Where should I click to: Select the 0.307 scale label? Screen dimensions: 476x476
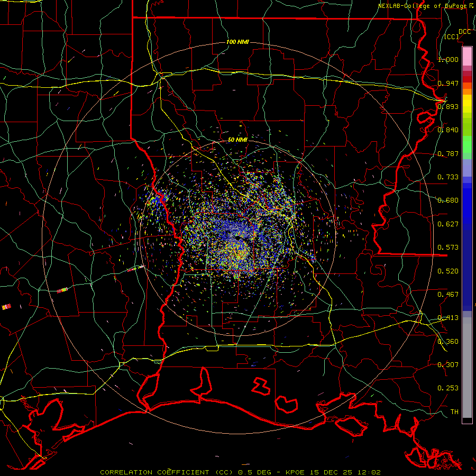pos(448,365)
